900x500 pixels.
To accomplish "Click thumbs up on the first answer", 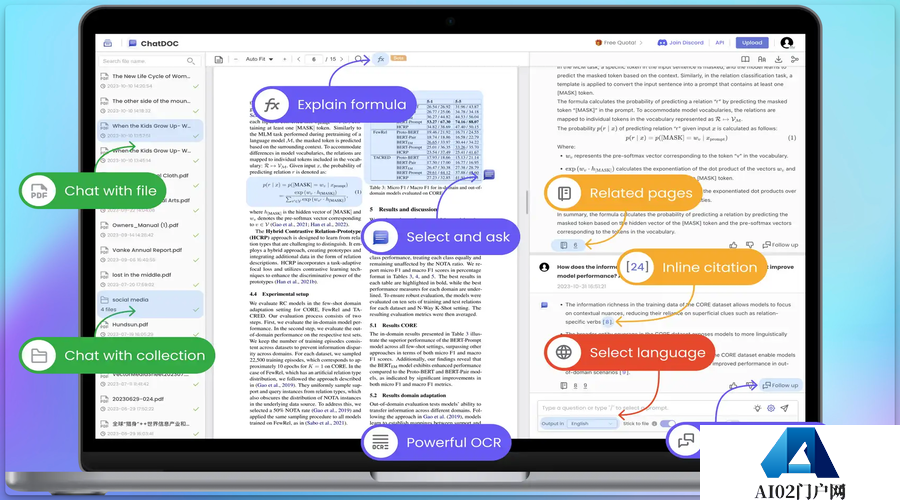I will 733,244.
